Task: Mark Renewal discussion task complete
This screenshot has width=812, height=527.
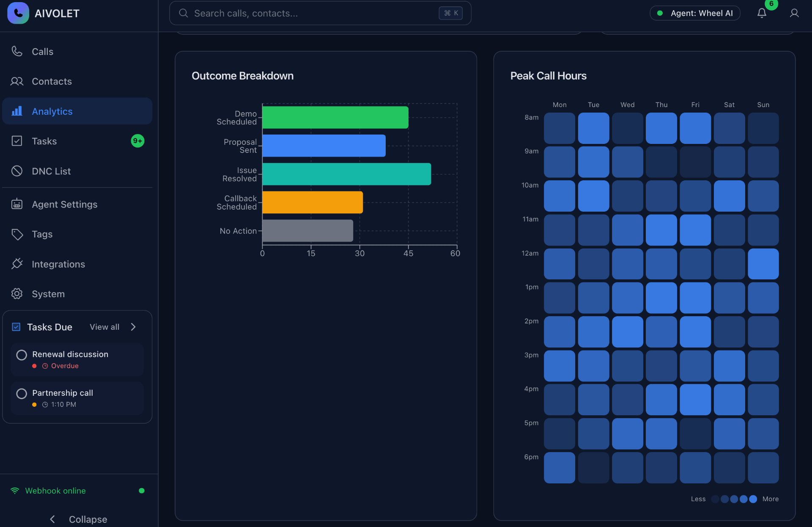Action: point(22,355)
